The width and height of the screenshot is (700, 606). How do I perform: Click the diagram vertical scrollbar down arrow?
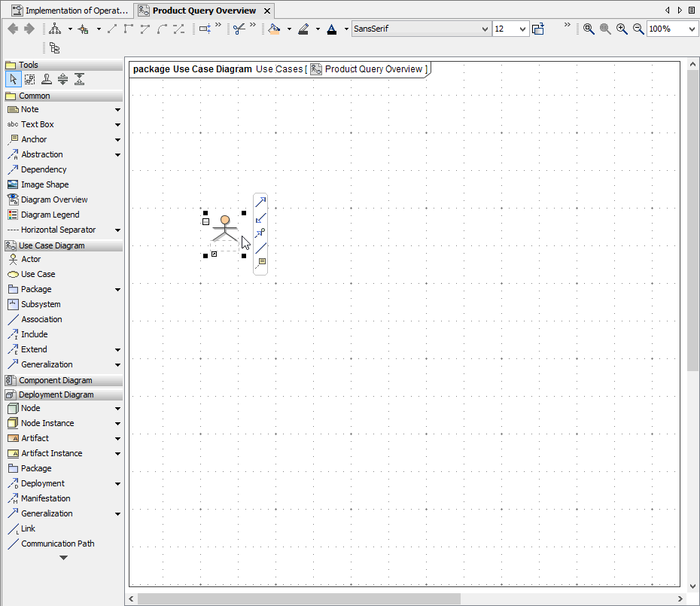(692, 586)
